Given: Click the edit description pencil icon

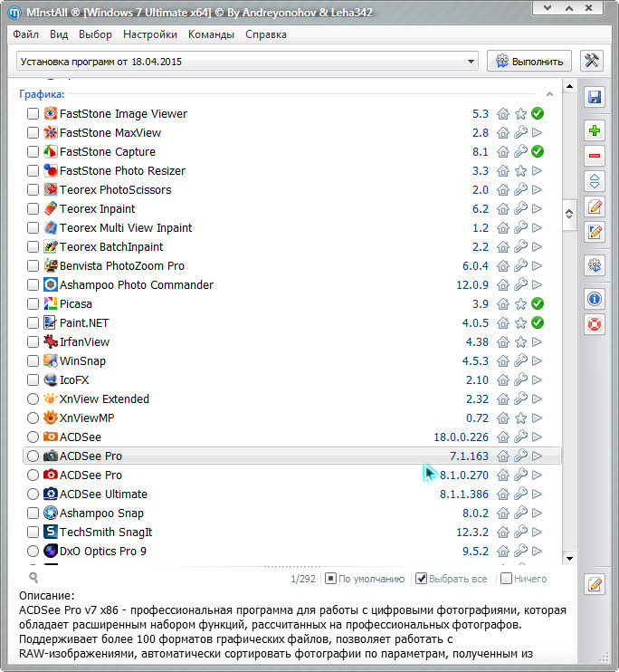Looking at the screenshot, I should (595, 584).
